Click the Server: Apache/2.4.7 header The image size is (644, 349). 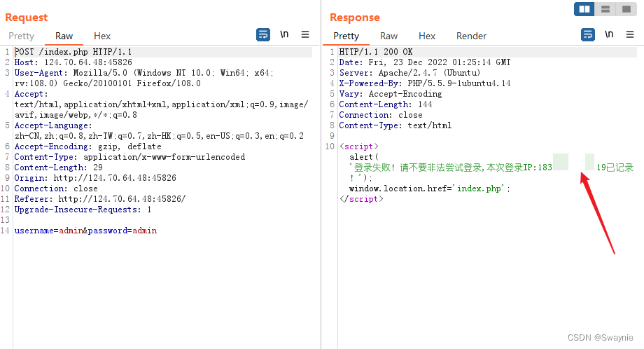(409, 73)
